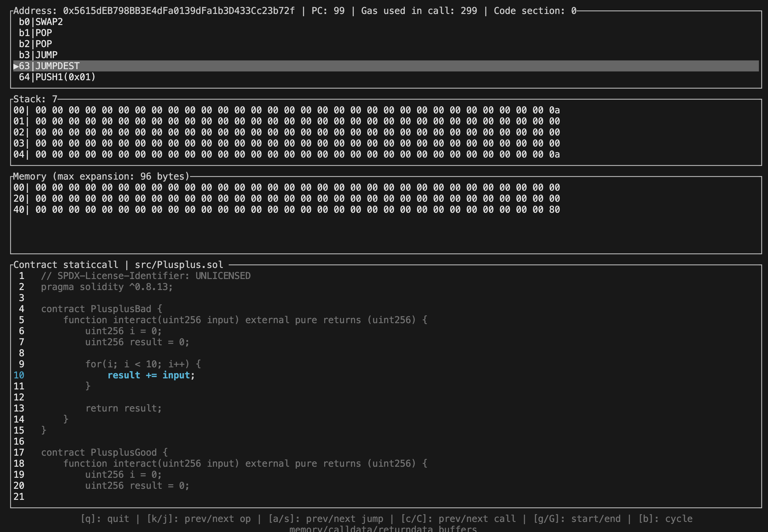Click 'return result;' on line 13
The image size is (768, 532).
123,408
